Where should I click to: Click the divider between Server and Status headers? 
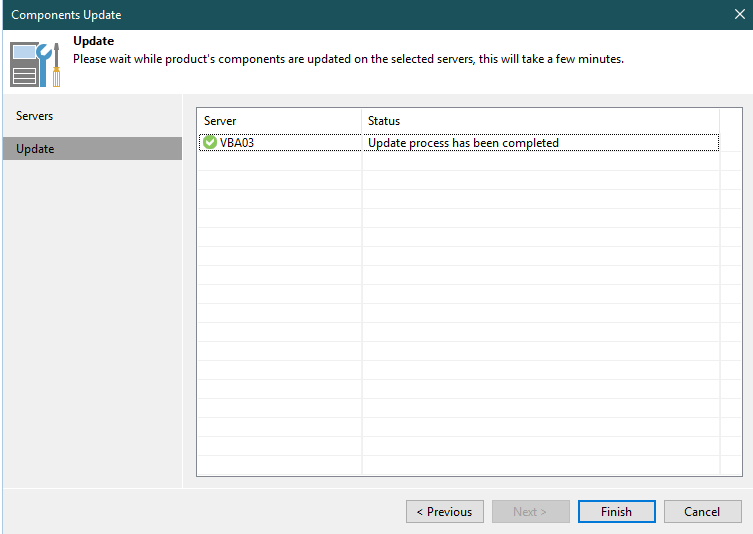(x=362, y=121)
